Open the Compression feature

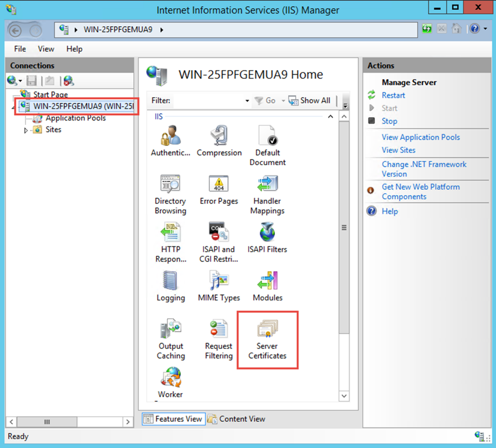(x=219, y=141)
